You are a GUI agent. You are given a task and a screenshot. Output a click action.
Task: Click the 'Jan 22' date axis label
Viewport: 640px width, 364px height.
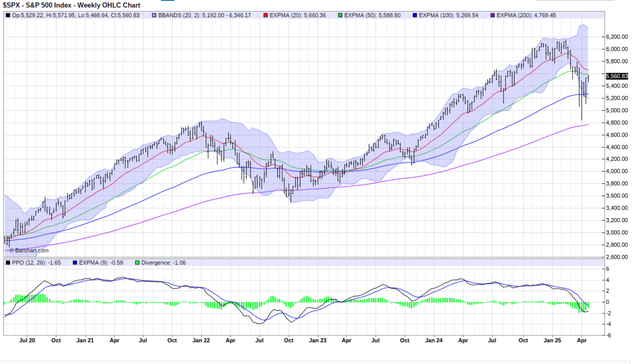(201, 340)
